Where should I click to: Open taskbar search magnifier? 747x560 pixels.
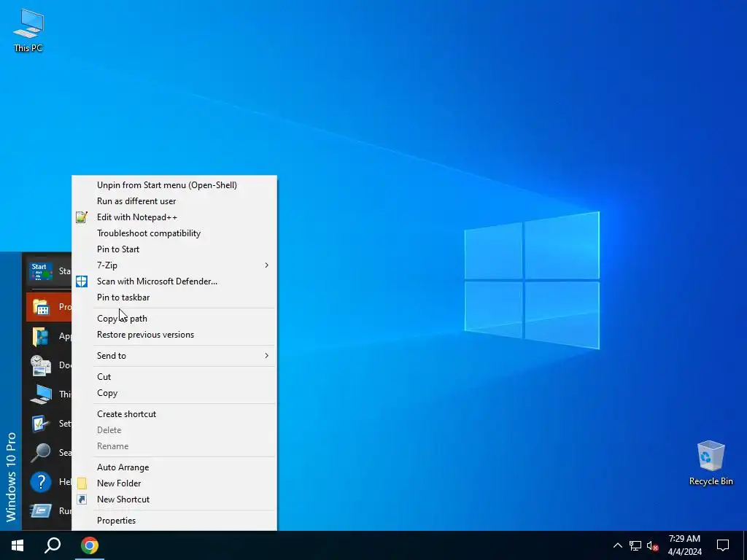coord(53,545)
